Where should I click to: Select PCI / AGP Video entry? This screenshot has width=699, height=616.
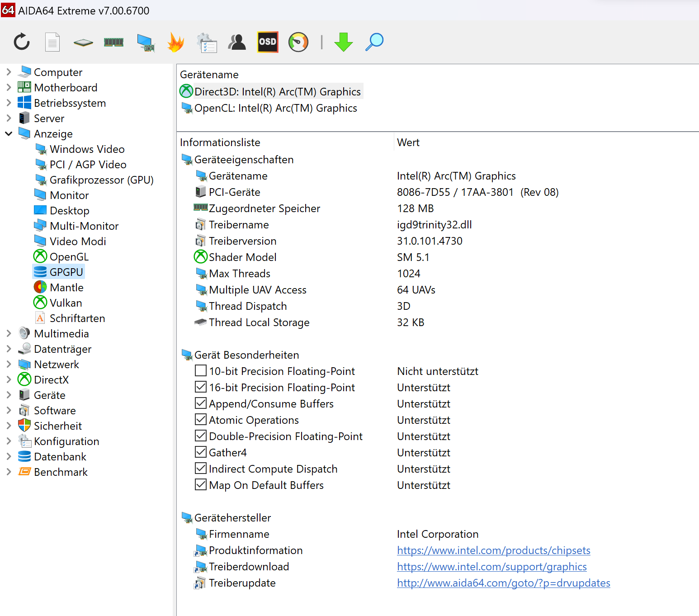80,164
